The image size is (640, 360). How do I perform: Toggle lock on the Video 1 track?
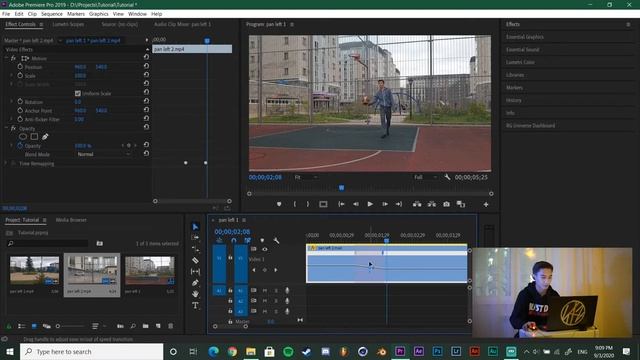click(x=230, y=258)
